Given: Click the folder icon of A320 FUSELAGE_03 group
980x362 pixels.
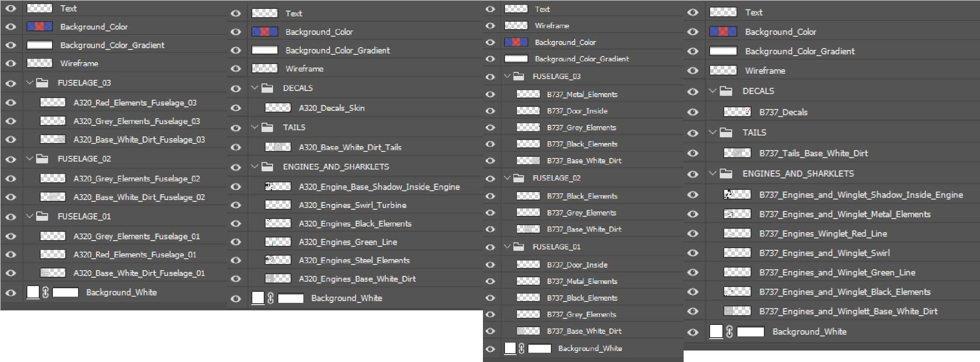Looking at the screenshot, I should click(42, 83).
